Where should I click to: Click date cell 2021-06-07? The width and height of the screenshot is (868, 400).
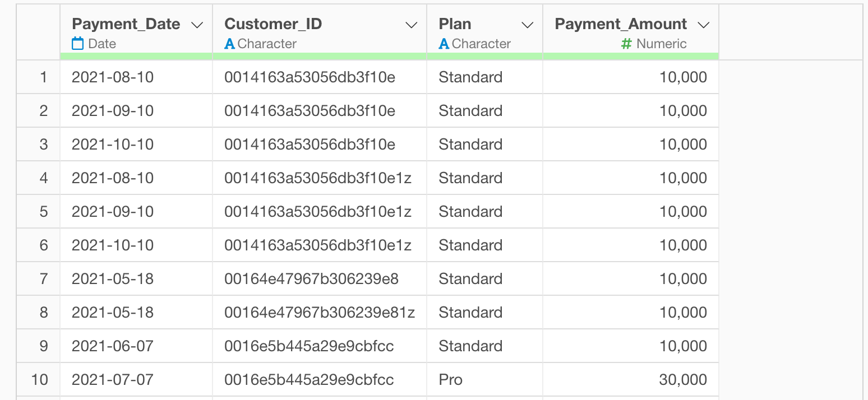click(x=112, y=346)
